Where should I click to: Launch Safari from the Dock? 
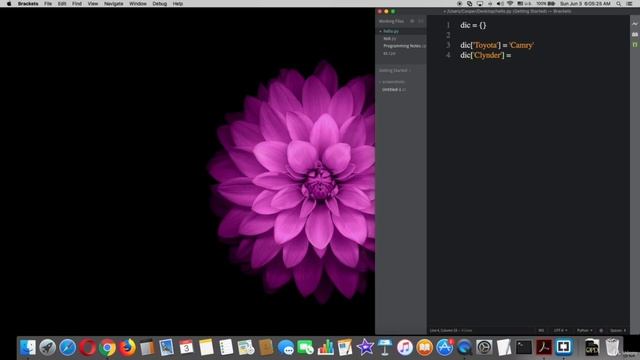67,347
